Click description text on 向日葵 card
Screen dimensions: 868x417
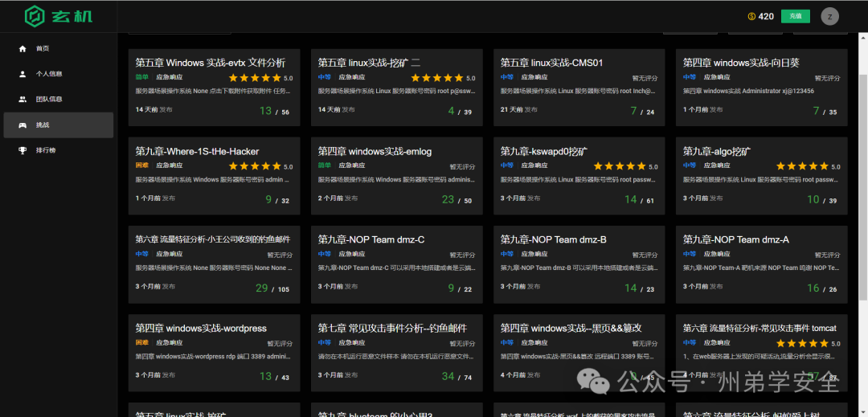[748, 91]
